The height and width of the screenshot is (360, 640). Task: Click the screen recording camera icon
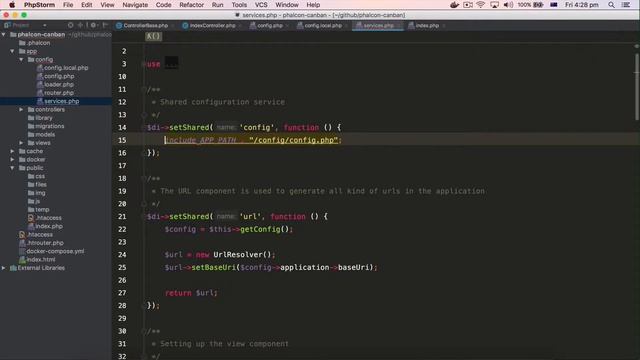pyautogui.click(x=468, y=5)
